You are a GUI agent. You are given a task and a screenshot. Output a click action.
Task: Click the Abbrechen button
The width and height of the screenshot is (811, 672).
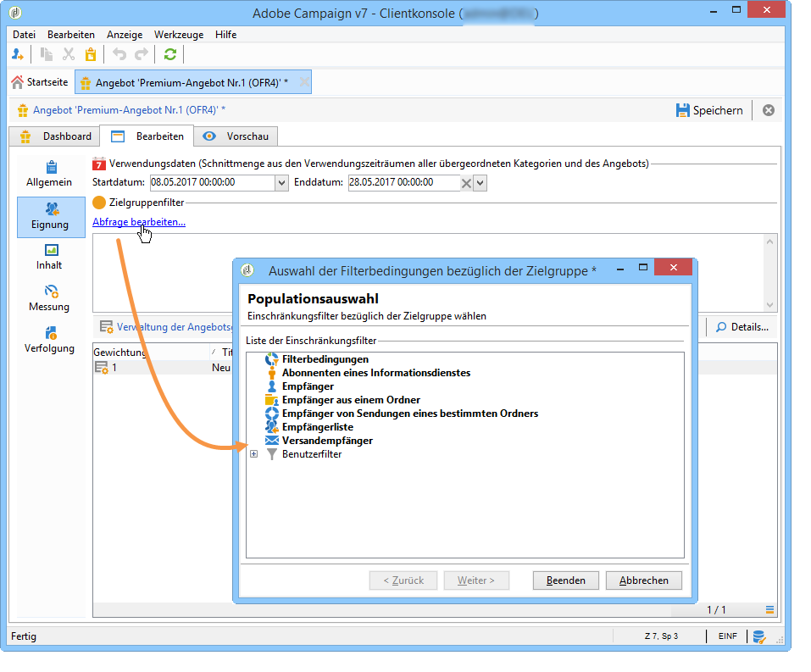click(644, 580)
